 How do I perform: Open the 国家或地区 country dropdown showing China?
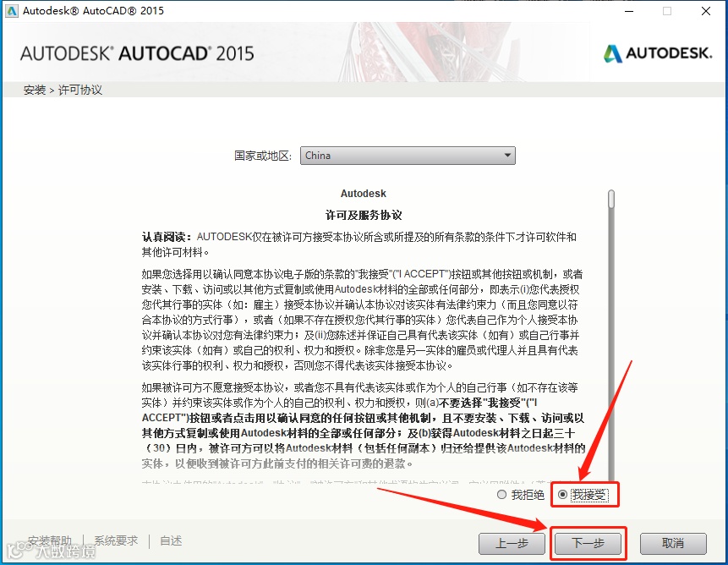[408, 156]
